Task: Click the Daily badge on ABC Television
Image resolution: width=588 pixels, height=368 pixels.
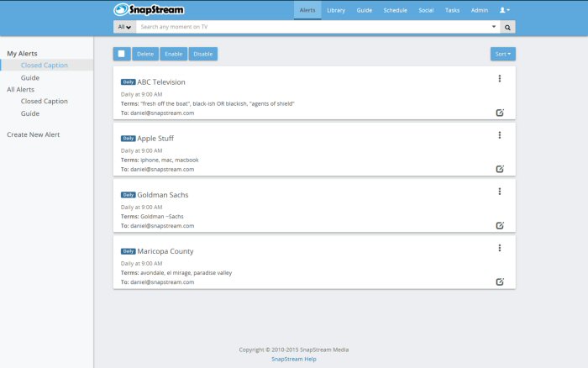Action: (x=129, y=81)
